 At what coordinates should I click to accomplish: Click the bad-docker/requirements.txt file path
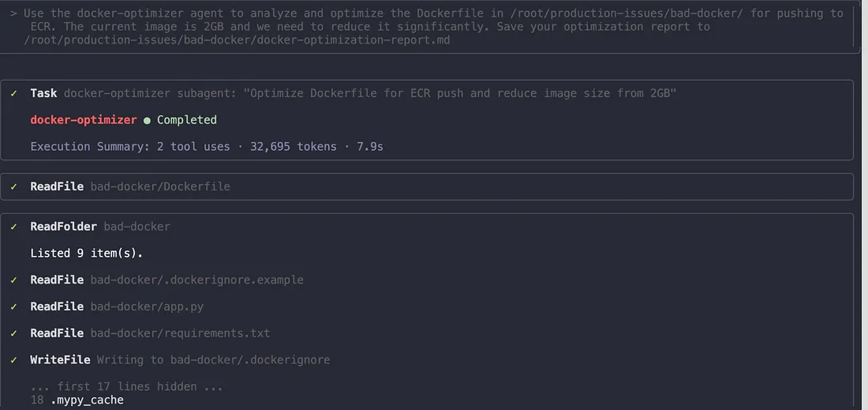[x=180, y=333]
